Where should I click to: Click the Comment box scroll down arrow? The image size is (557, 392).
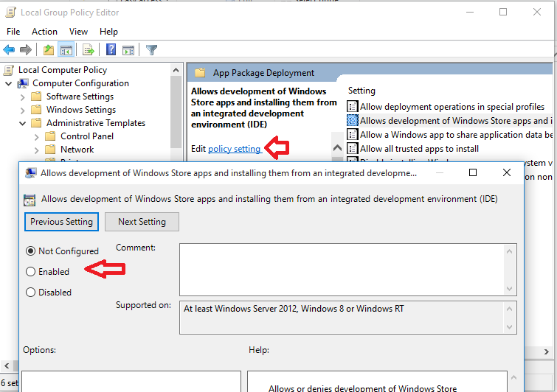click(x=509, y=289)
